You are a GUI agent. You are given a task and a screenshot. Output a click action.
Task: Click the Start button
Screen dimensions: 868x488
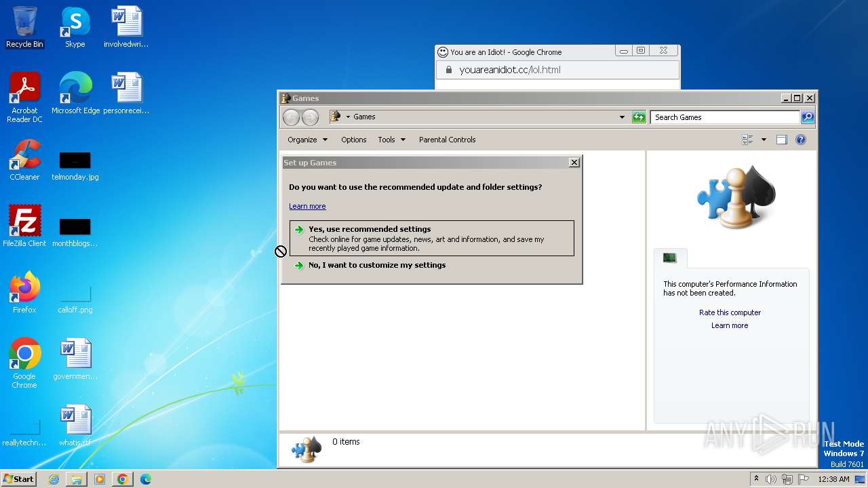tap(18, 479)
